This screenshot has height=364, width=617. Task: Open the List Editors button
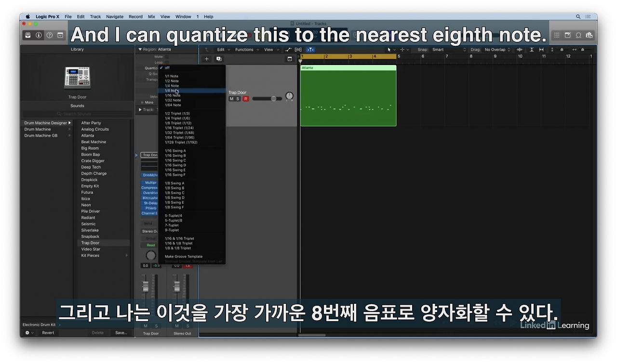pyautogui.click(x=557, y=35)
